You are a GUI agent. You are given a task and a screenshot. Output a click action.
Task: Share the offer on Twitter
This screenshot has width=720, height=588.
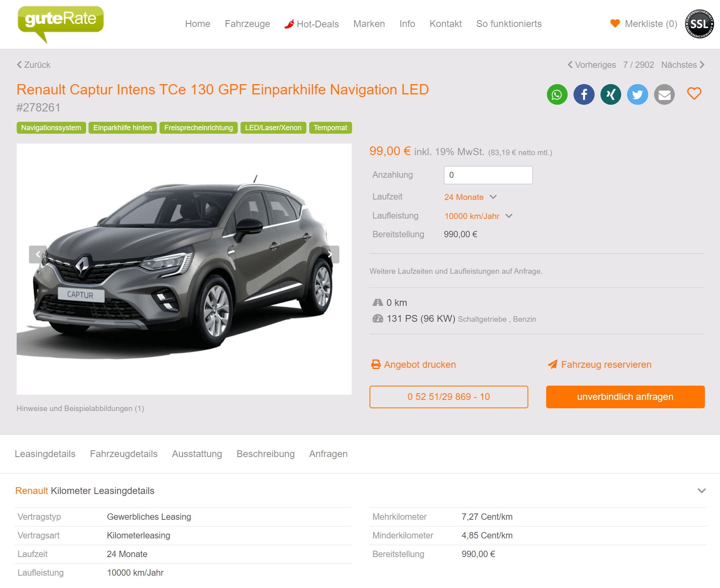tap(637, 94)
